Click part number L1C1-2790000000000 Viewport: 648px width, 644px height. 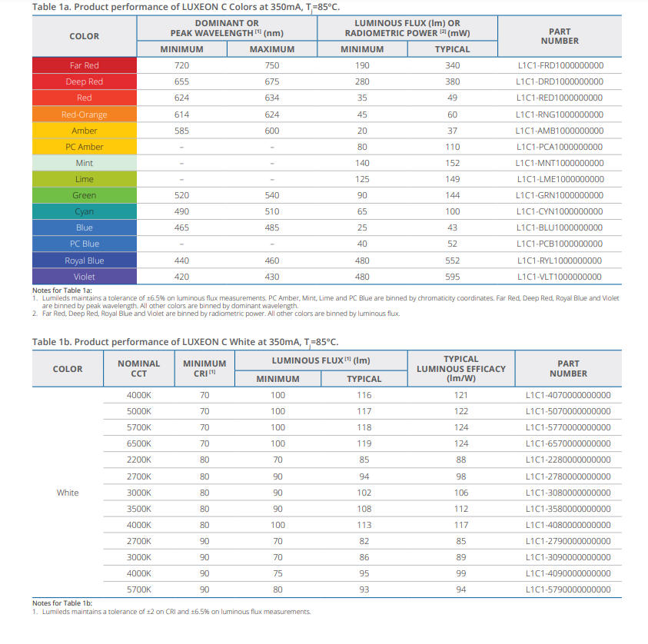tap(568, 541)
